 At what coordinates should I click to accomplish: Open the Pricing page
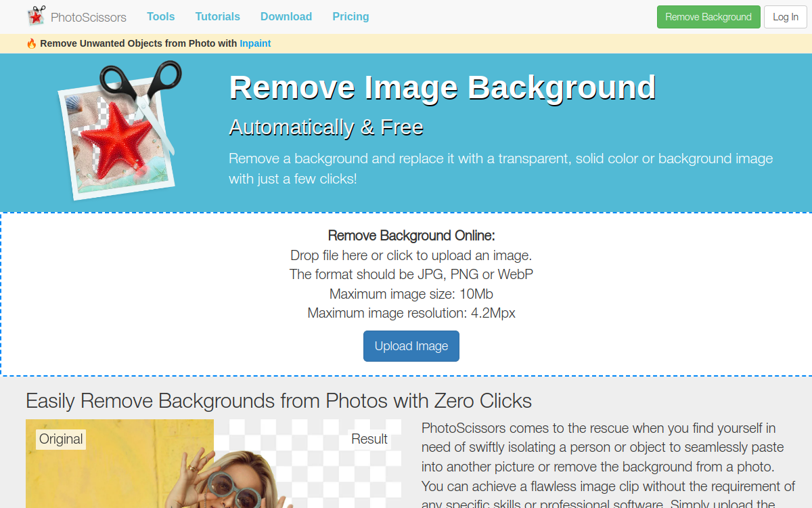coord(351,16)
